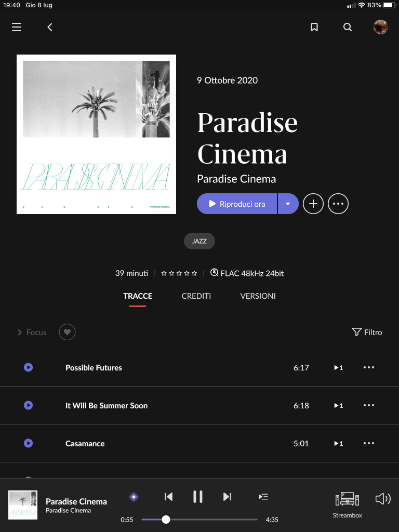Open more options for Possible Futures

(x=369, y=367)
